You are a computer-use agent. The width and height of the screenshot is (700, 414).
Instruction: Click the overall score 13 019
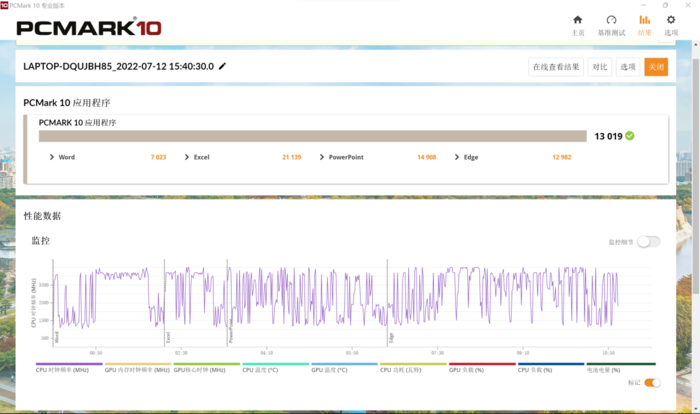pos(608,136)
